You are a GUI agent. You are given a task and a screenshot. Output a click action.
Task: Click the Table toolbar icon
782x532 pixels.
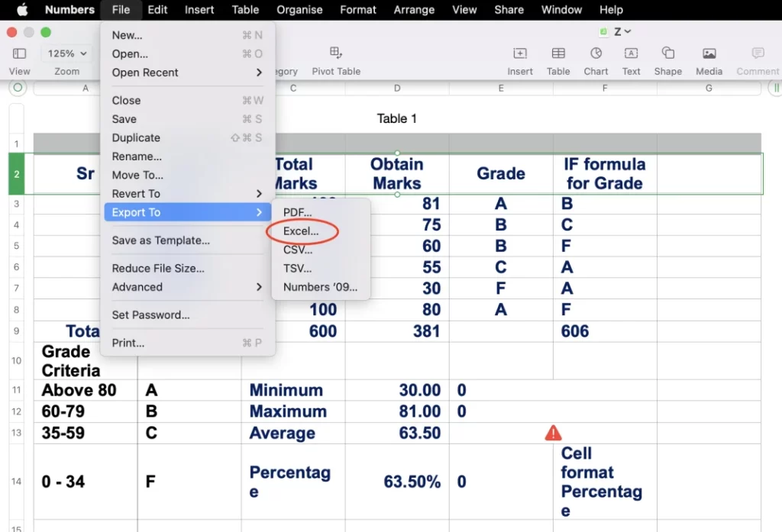pos(558,53)
